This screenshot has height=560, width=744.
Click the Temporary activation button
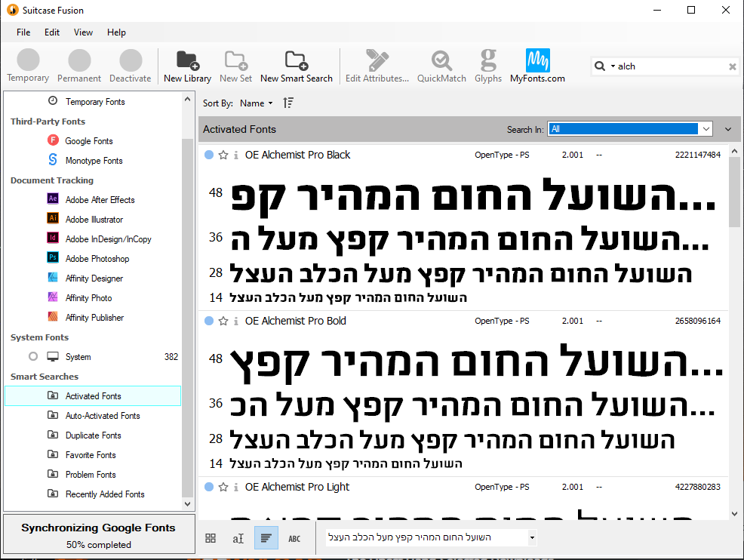coord(28,66)
